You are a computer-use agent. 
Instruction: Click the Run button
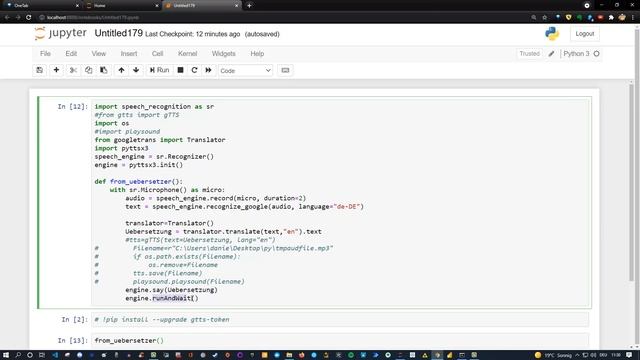point(159,70)
